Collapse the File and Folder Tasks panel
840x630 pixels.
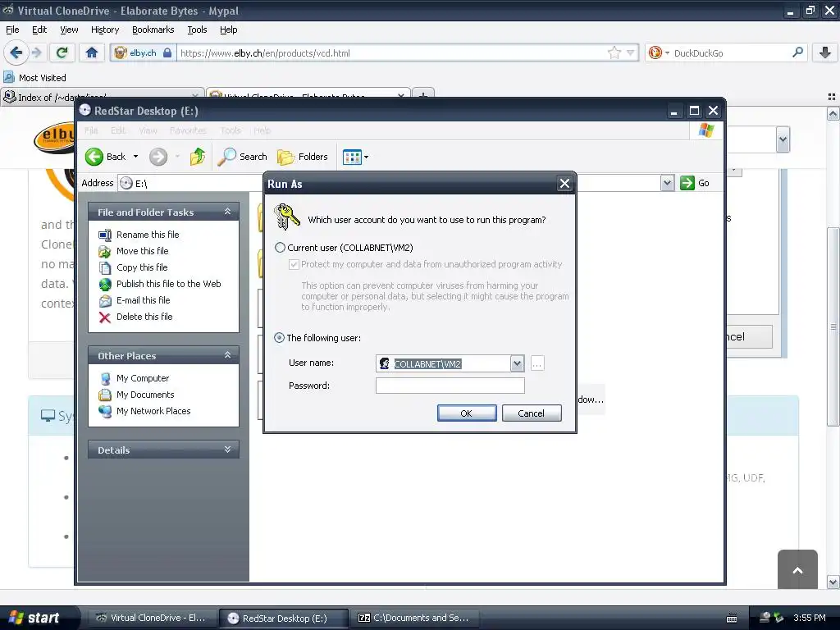pyautogui.click(x=228, y=212)
